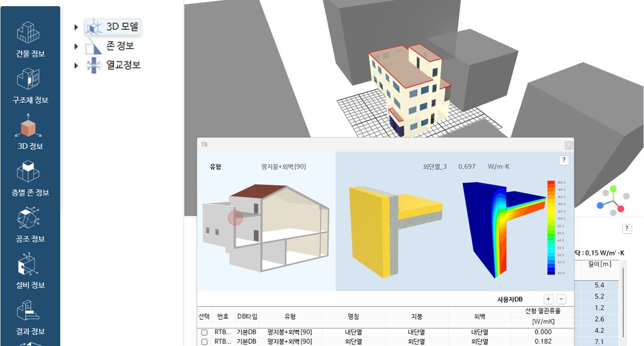Open help above the 길이 column
This screenshot has width=644, height=346.
627,229
